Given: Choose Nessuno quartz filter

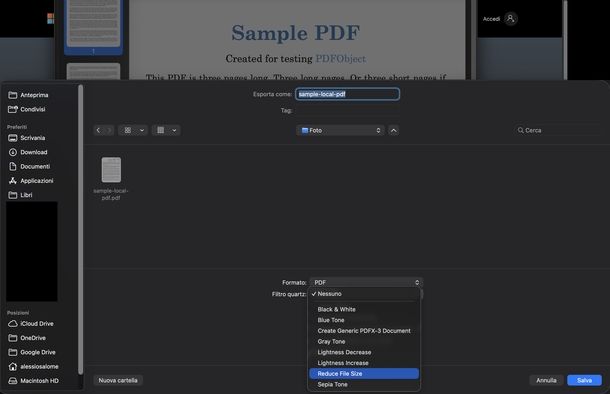Looking at the screenshot, I should pyautogui.click(x=364, y=294).
